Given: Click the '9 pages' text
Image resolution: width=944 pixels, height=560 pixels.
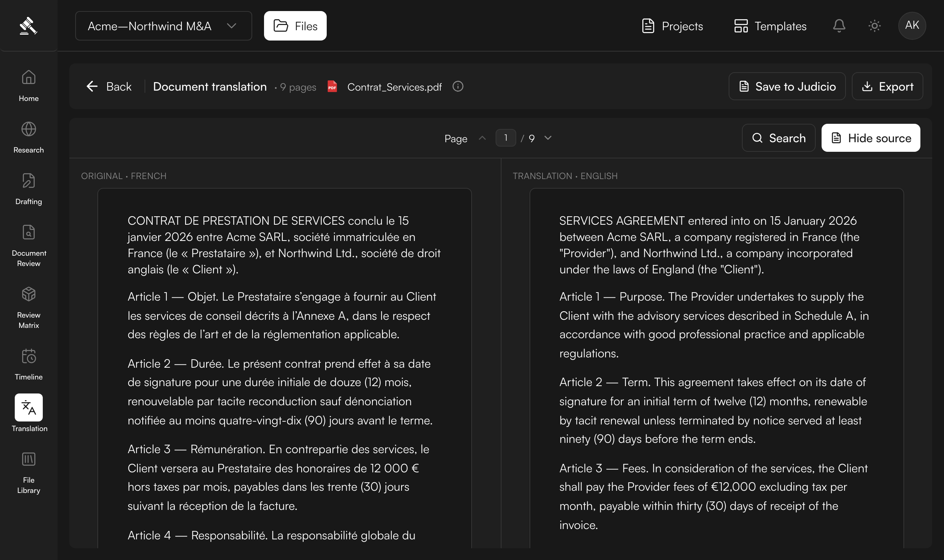Looking at the screenshot, I should pos(298,87).
